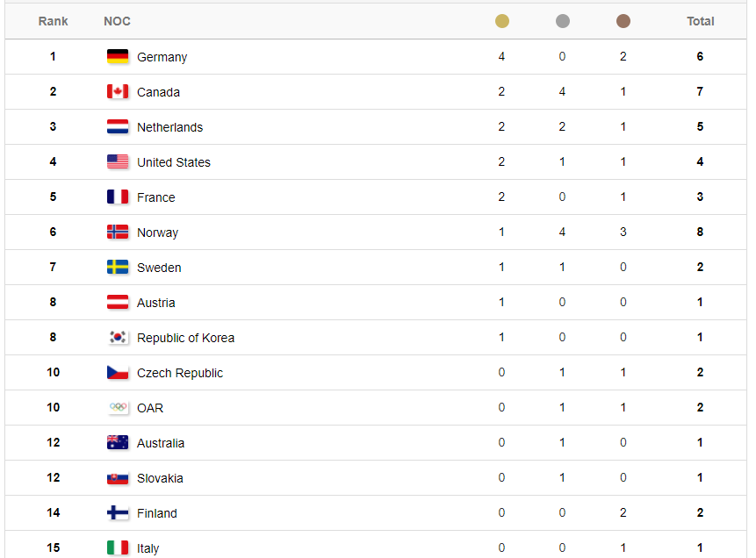Click the Netherlands flag icon
Image resolution: width=756 pixels, height=558 pixels.
[x=118, y=127]
